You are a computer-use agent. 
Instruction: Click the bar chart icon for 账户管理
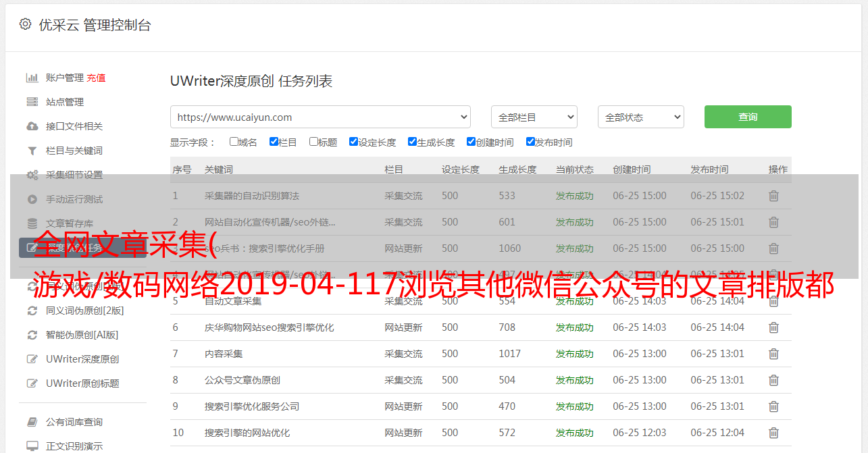point(32,78)
